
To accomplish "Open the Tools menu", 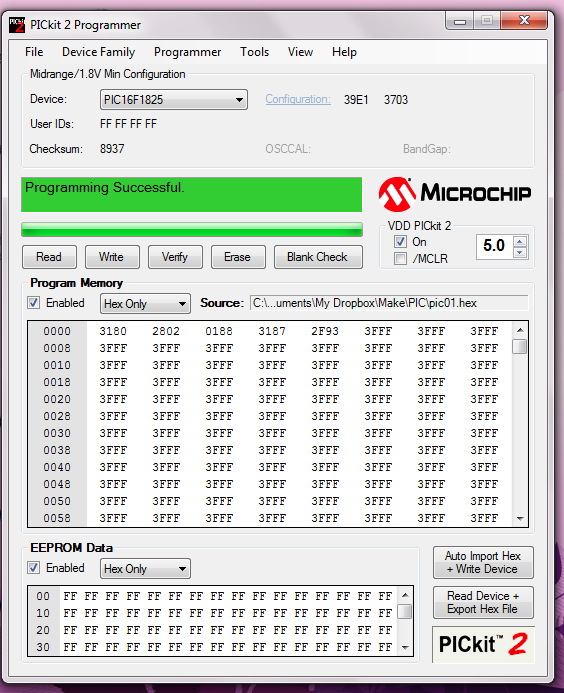I will 255,52.
